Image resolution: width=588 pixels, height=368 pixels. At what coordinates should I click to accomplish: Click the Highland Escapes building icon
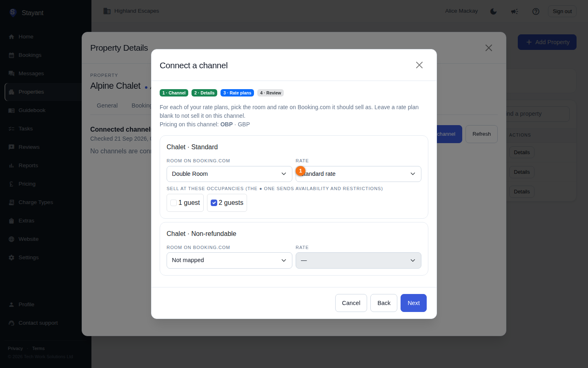107,11
